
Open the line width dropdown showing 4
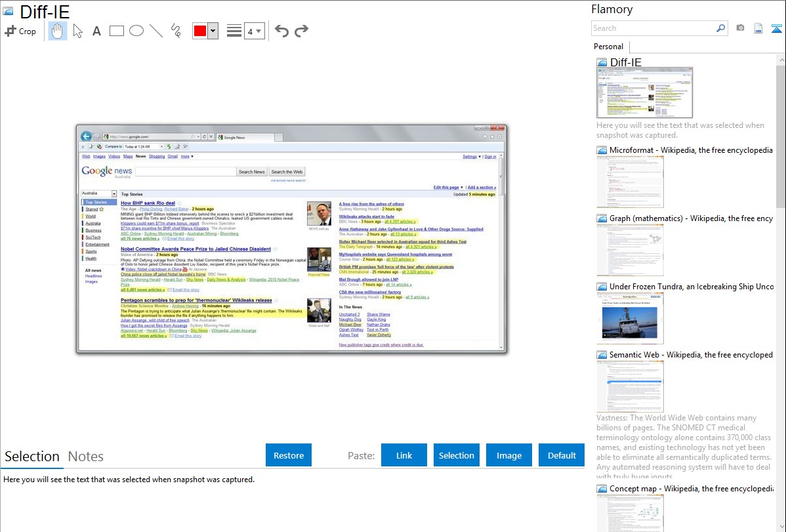(254, 31)
